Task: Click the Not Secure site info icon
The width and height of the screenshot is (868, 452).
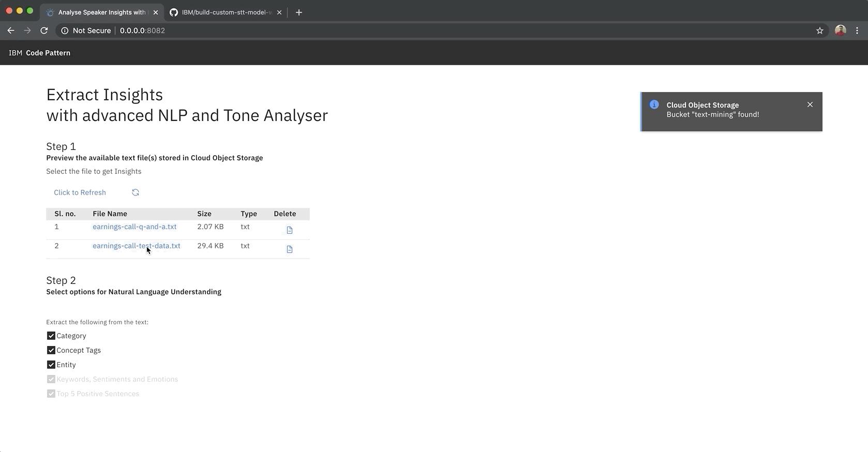Action: tap(65, 31)
